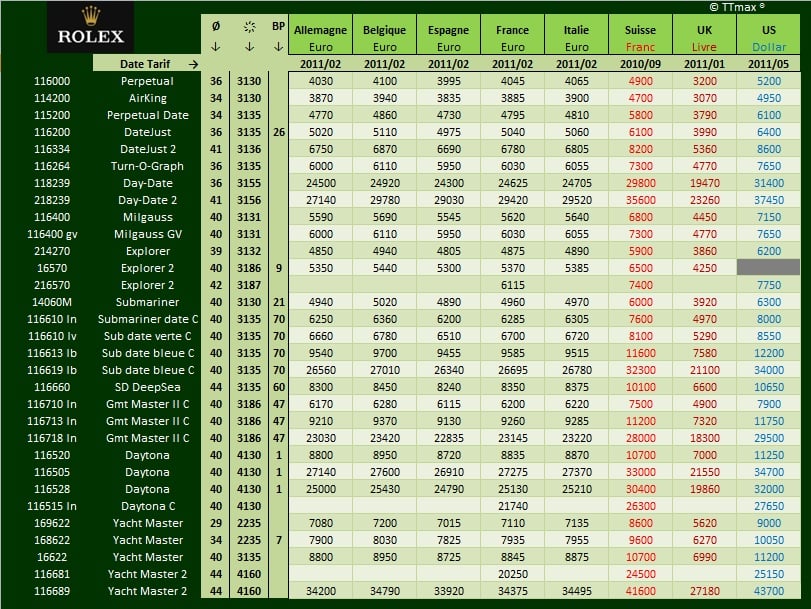This screenshot has width=811, height=609.
Task: Click the movement caliber sun icon
Action: [249, 27]
